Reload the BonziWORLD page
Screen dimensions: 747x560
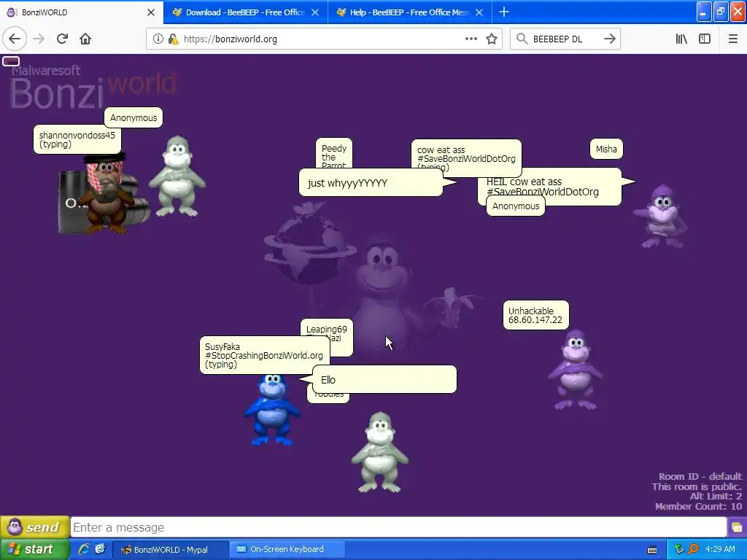coord(63,39)
